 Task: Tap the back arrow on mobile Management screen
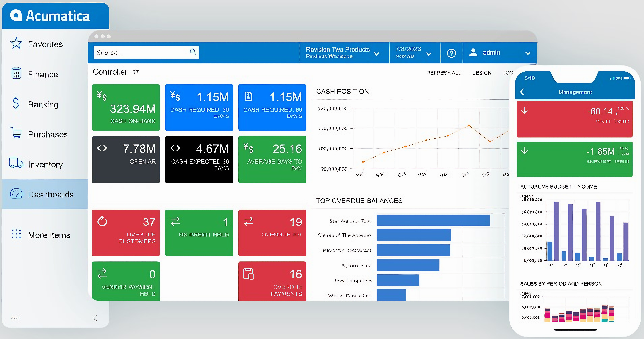522,92
